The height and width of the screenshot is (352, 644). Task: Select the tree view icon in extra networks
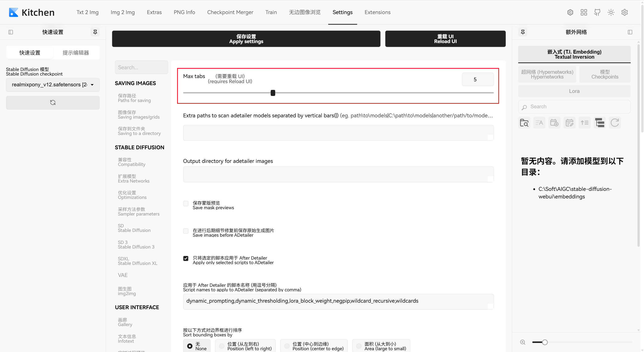click(x=600, y=123)
